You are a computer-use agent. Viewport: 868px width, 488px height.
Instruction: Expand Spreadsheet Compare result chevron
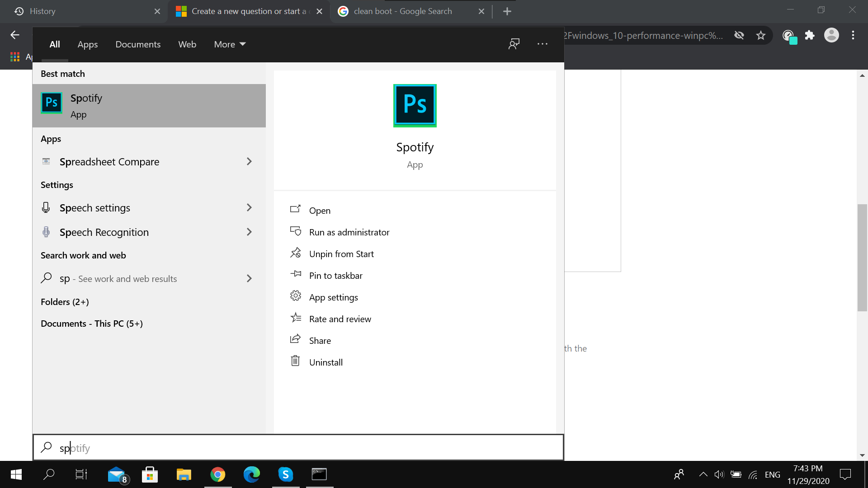coord(249,161)
